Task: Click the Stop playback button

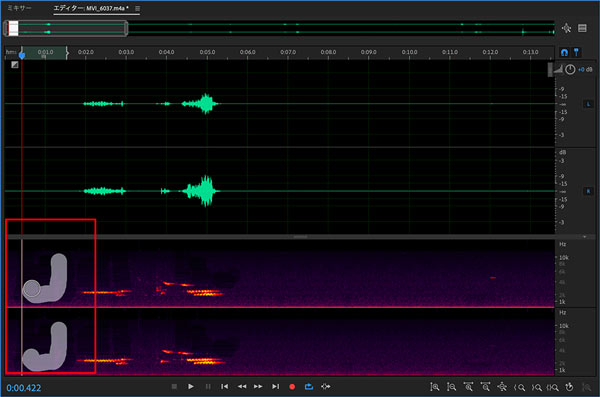Action: click(174, 387)
